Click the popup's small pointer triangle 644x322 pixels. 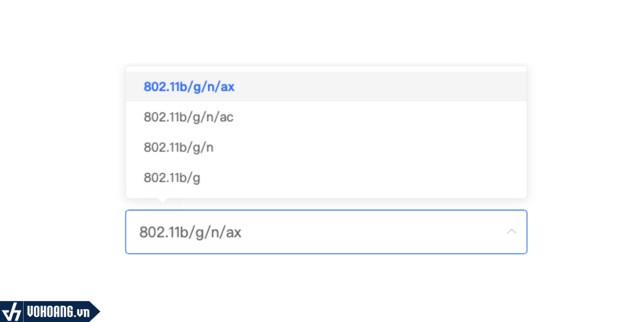click(162, 201)
